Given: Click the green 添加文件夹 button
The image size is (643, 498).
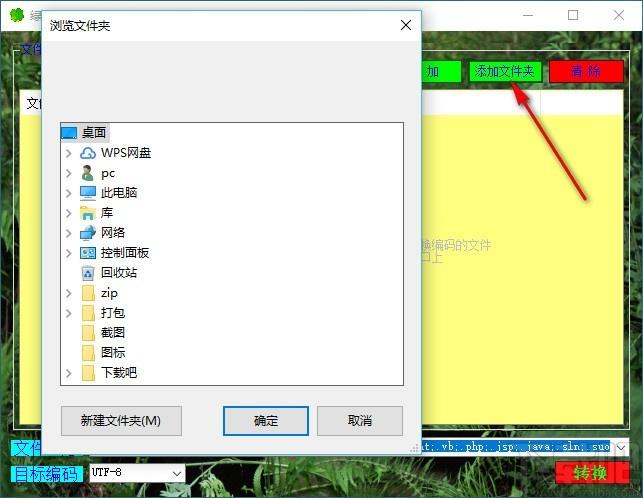Looking at the screenshot, I should coord(505,71).
